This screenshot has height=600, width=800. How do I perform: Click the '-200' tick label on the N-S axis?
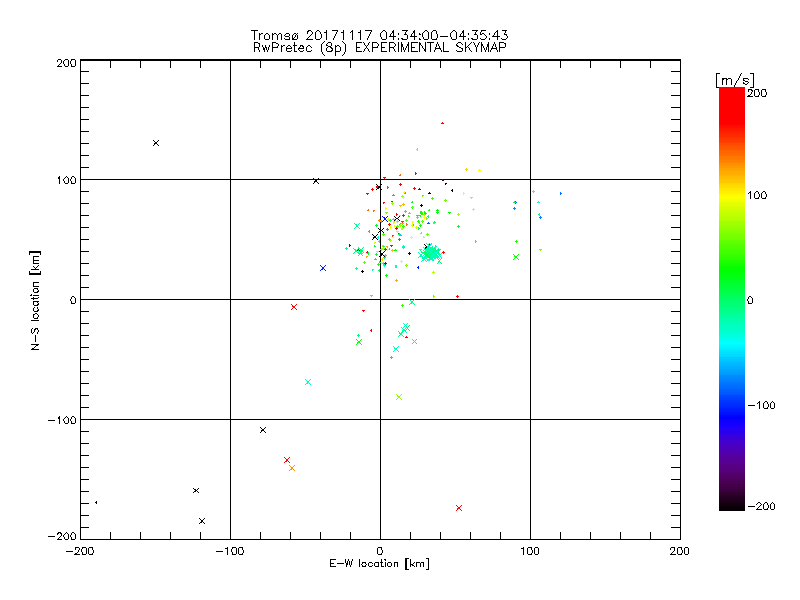point(62,536)
